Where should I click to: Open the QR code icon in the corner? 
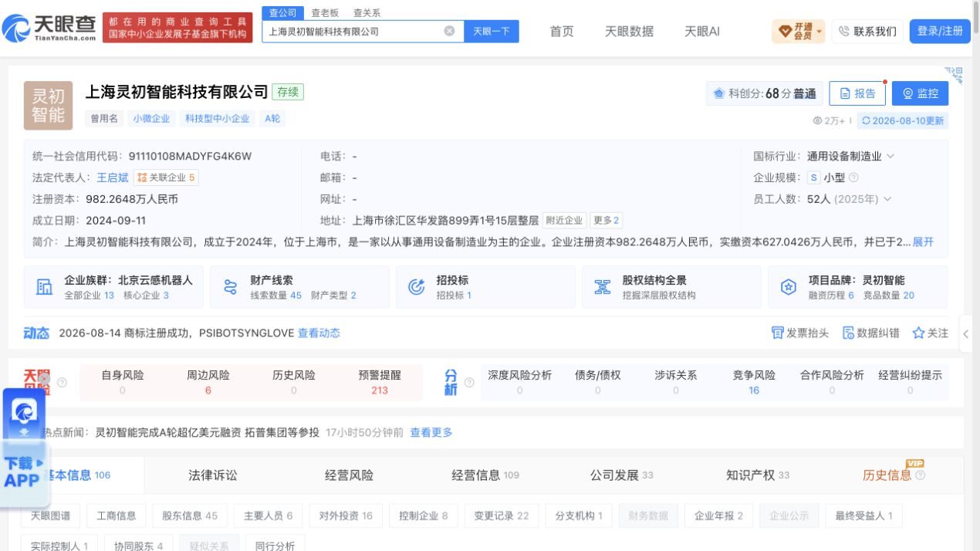955,75
